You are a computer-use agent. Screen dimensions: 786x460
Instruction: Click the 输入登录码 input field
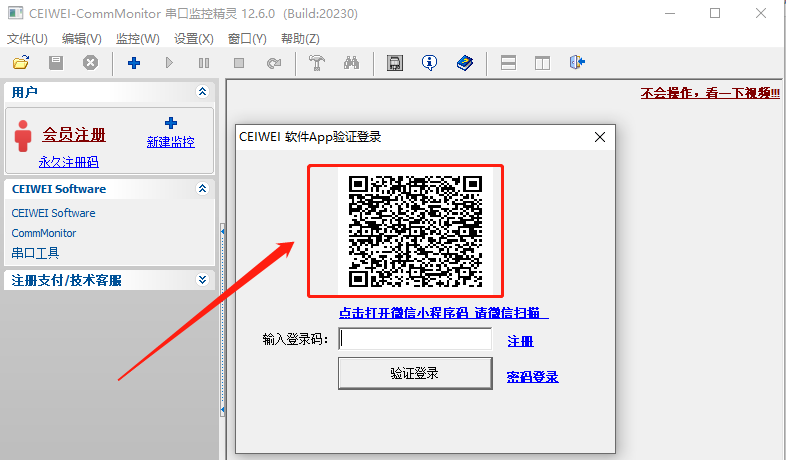click(415, 339)
